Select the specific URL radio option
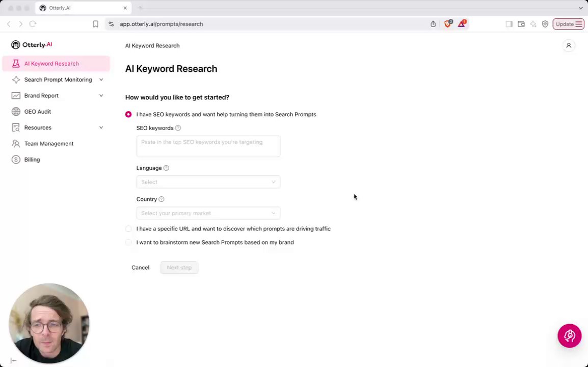588x367 pixels. click(128, 229)
